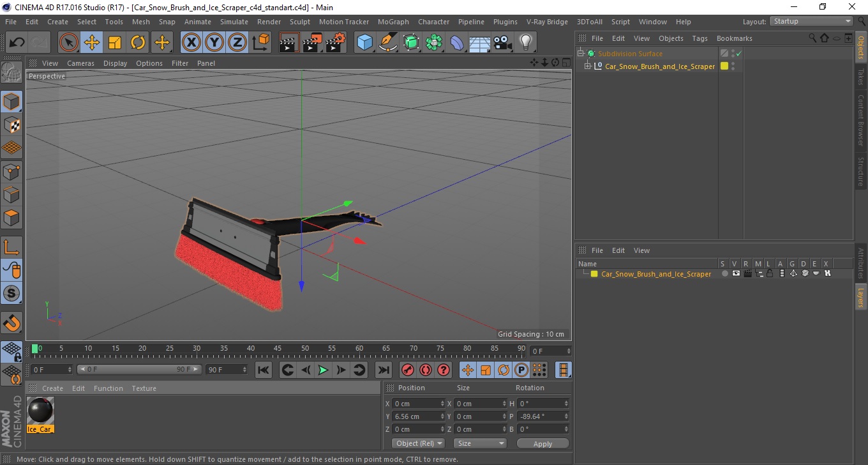The image size is (868, 465).
Task: Select the Live Selection tool
Action: (69, 43)
